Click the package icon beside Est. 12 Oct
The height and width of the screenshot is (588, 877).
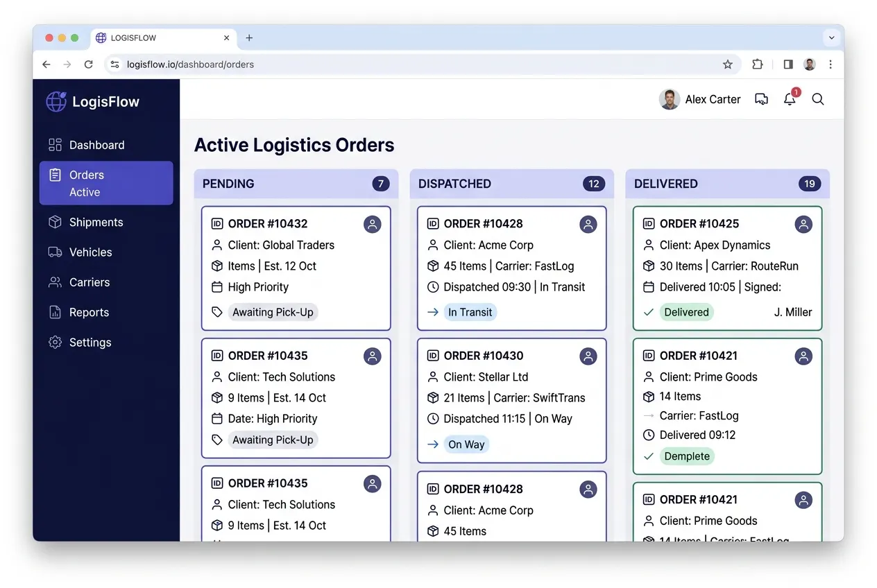pos(217,266)
